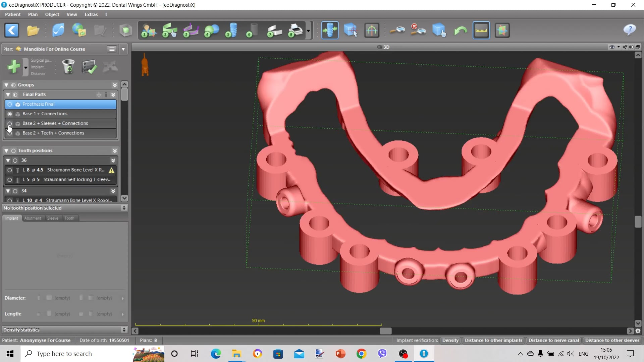Select workflow step 5 implant icon
The image size is (644, 362).
coord(231,30)
